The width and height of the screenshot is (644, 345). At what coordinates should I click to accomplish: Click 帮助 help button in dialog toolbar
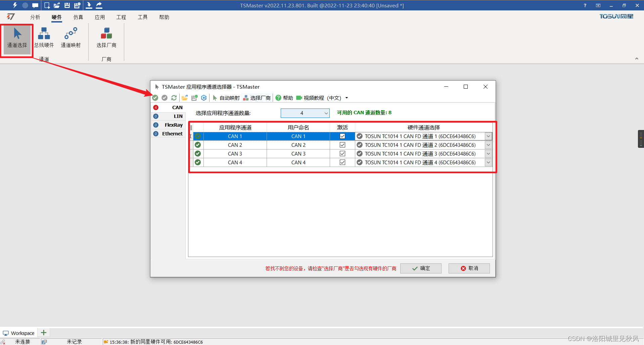click(x=284, y=98)
